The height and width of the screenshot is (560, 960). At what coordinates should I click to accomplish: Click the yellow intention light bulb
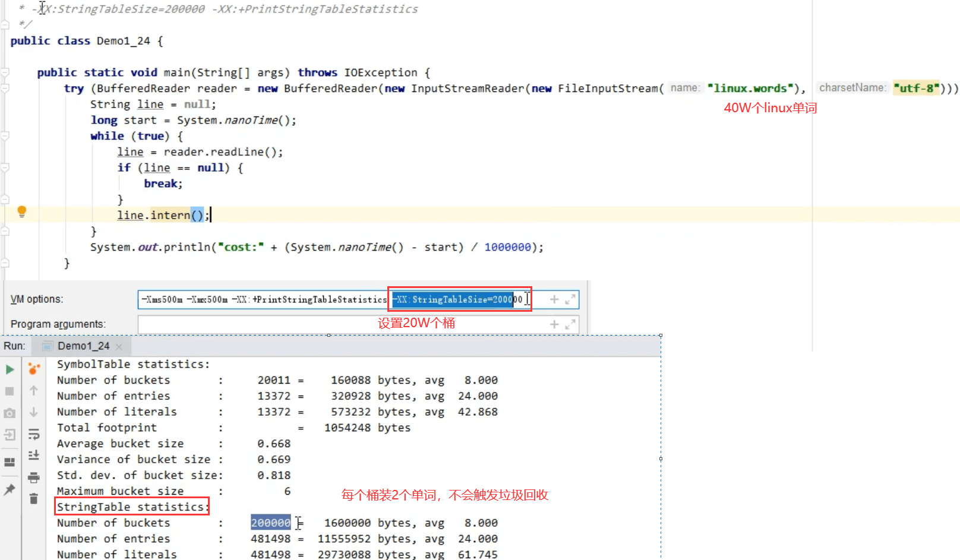(22, 211)
